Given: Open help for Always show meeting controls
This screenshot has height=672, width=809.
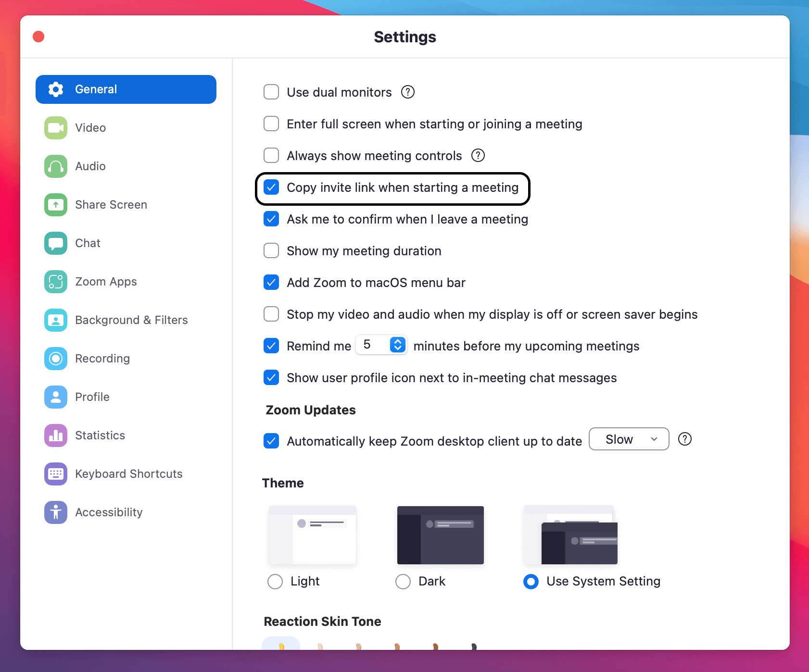Looking at the screenshot, I should pyautogui.click(x=478, y=155).
